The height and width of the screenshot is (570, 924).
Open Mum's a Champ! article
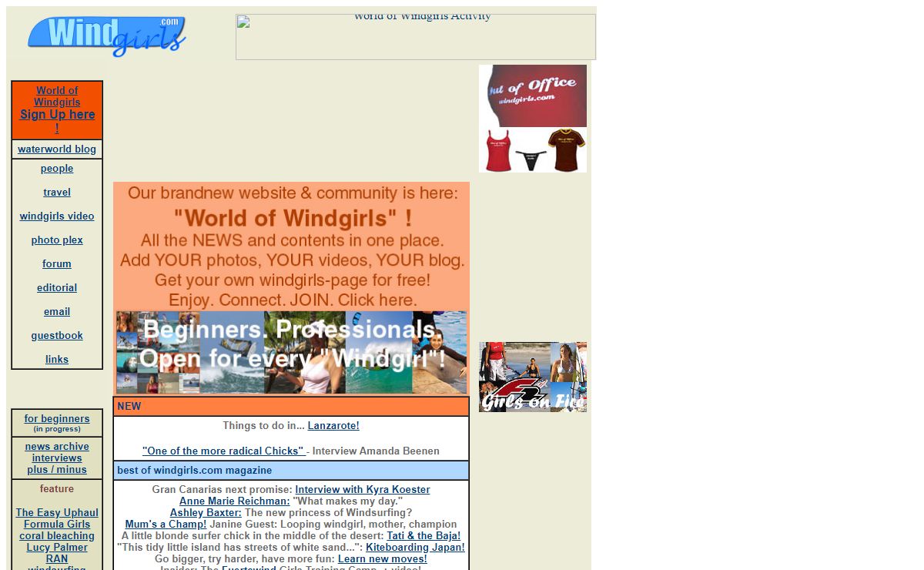tap(166, 525)
